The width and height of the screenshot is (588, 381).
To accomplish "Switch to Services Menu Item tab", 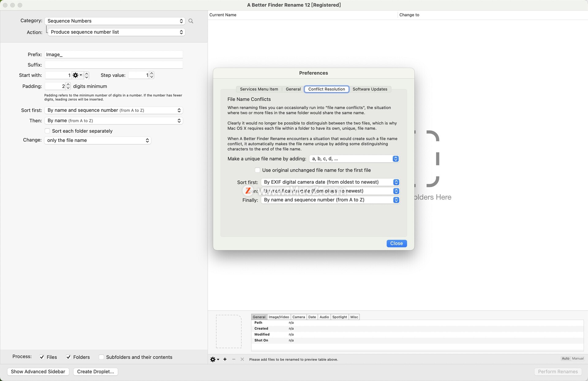I will pyautogui.click(x=259, y=89).
